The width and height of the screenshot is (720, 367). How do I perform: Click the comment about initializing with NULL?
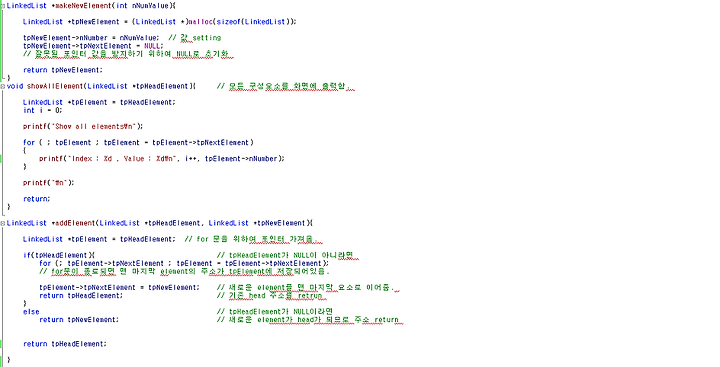(129, 54)
